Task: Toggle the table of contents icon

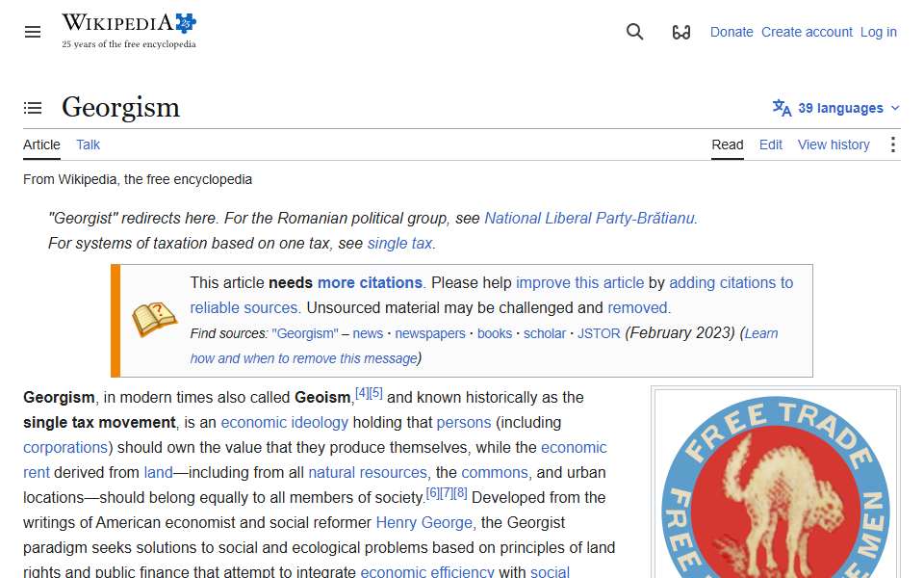Action: [x=33, y=108]
